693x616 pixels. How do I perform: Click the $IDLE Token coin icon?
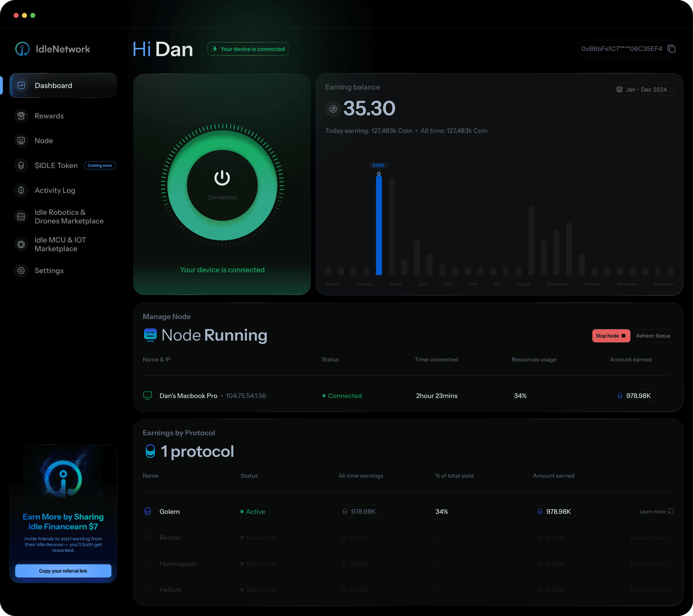pos(21,165)
